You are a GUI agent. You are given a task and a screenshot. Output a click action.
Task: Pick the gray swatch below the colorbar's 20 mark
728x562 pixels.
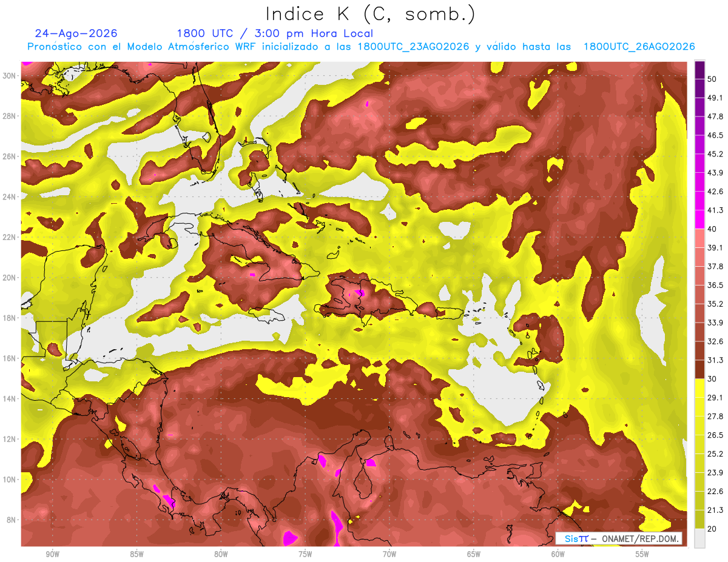699,538
